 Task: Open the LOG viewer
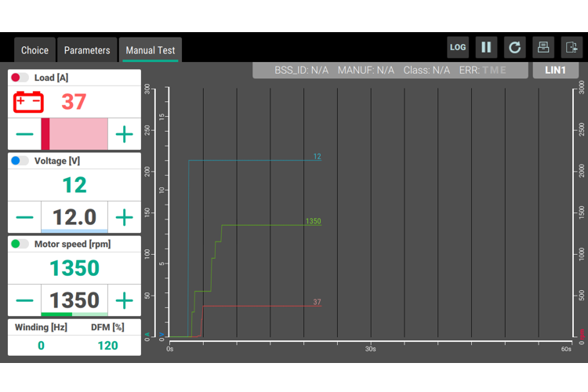click(458, 47)
